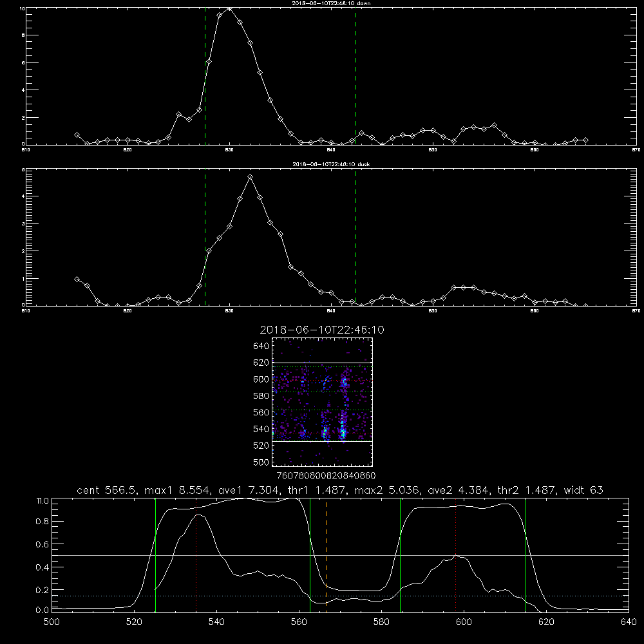Click the green solid line at 525

click(x=156, y=555)
